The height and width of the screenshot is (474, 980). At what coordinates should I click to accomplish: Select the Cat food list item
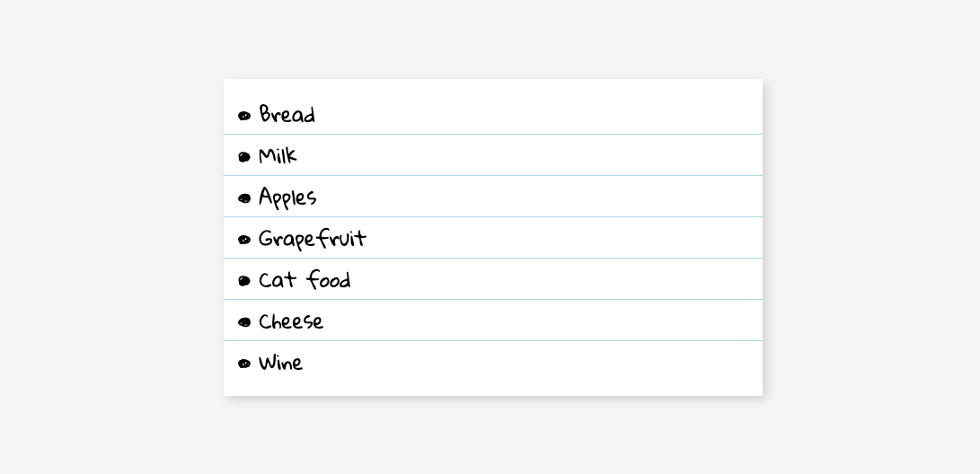pos(305,280)
